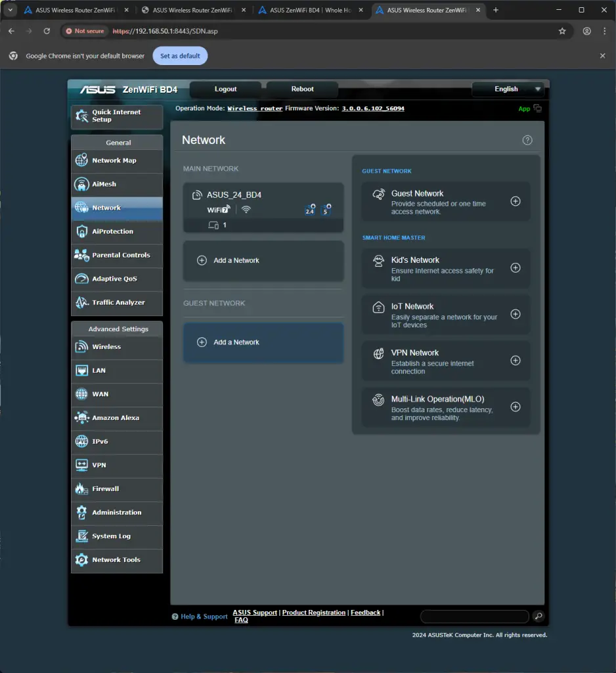Open the Network page help question-mark icon
The width and height of the screenshot is (616, 673).
click(x=527, y=140)
